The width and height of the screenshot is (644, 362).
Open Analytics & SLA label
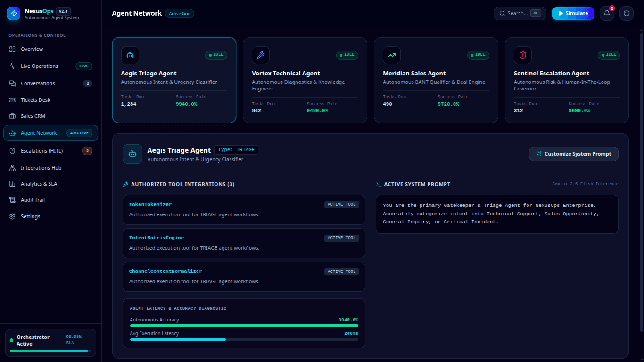pyautogui.click(x=39, y=184)
